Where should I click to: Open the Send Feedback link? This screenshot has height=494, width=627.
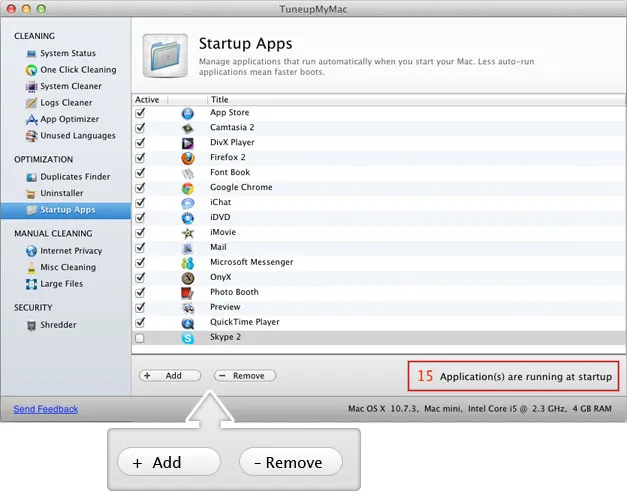46,409
